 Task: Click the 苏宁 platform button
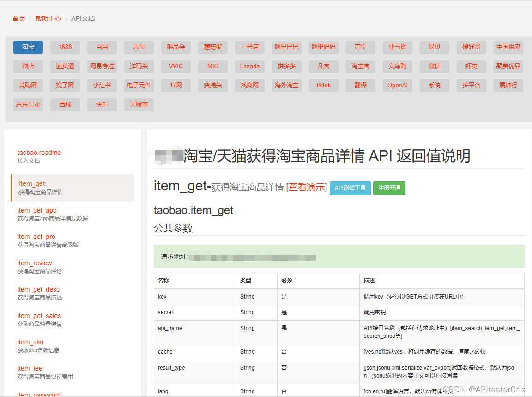tap(361, 47)
